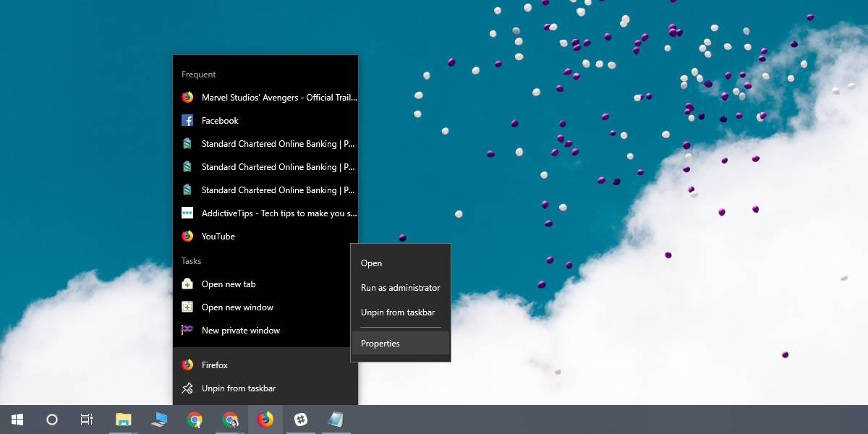Launch File Explorer from the taskbar
The height and width of the screenshot is (434, 868).
[124, 420]
